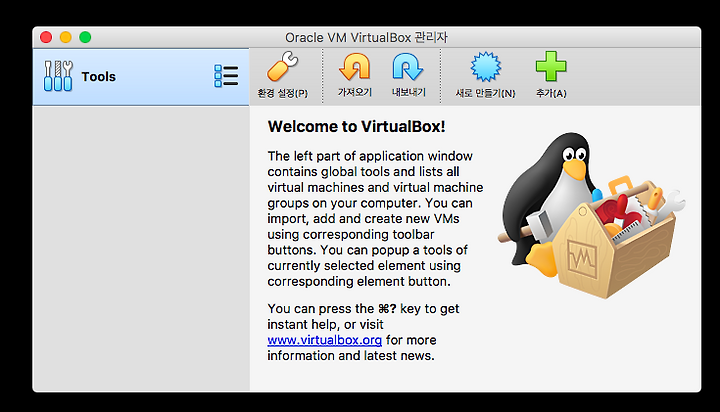The image size is (720, 412).
Task: Minimize the window with the yellow button
Action: coord(66,37)
